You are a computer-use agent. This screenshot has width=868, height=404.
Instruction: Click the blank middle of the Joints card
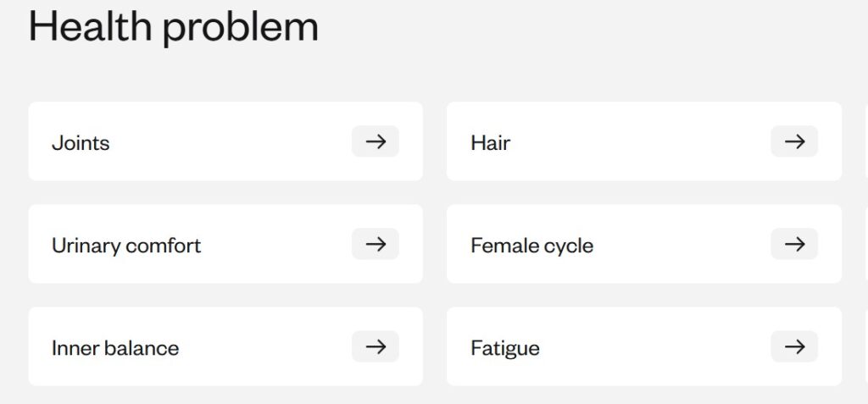point(229,141)
